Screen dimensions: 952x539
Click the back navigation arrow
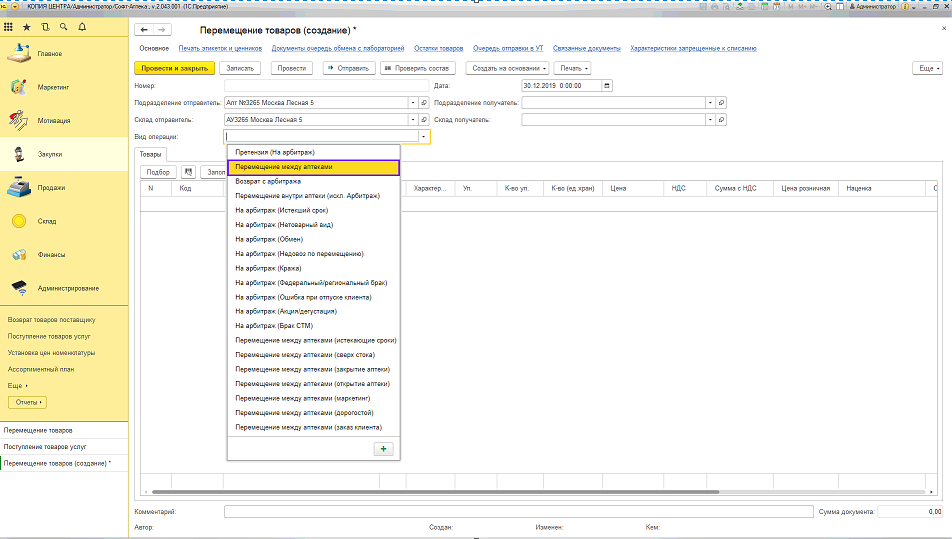(x=145, y=30)
